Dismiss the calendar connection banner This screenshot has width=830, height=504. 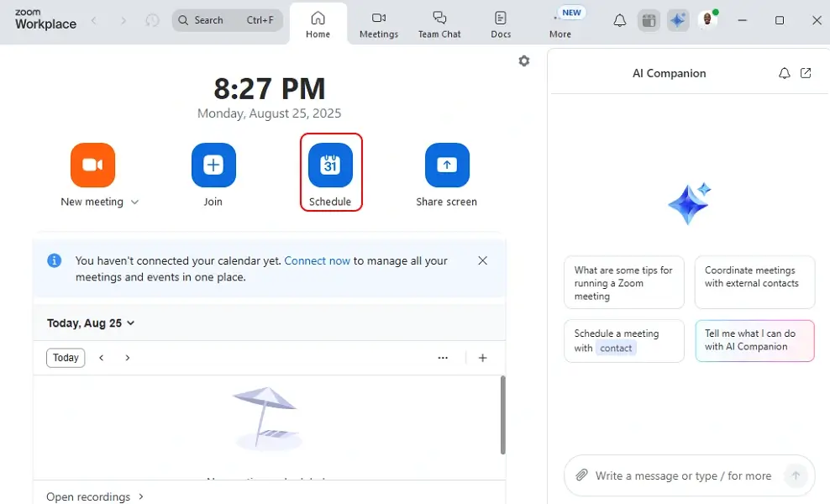click(x=482, y=261)
